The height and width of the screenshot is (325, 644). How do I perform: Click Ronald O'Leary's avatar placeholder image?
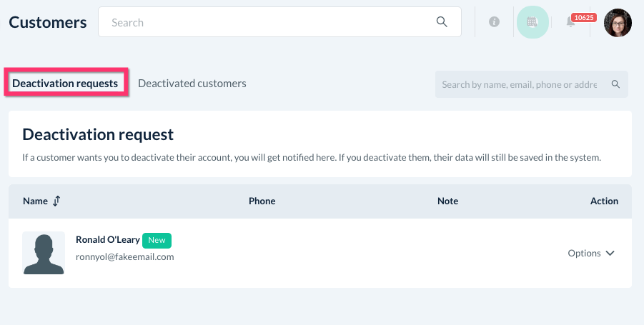(x=44, y=253)
